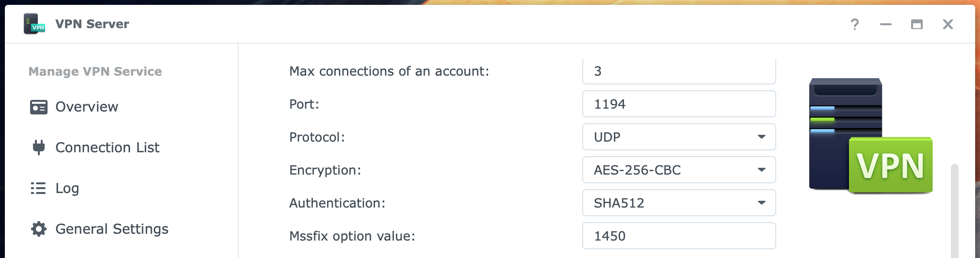The height and width of the screenshot is (258, 980).
Task: Open the Encryption dropdown showing AES-256-CBC
Action: pyautogui.click(x=679, y=170)
